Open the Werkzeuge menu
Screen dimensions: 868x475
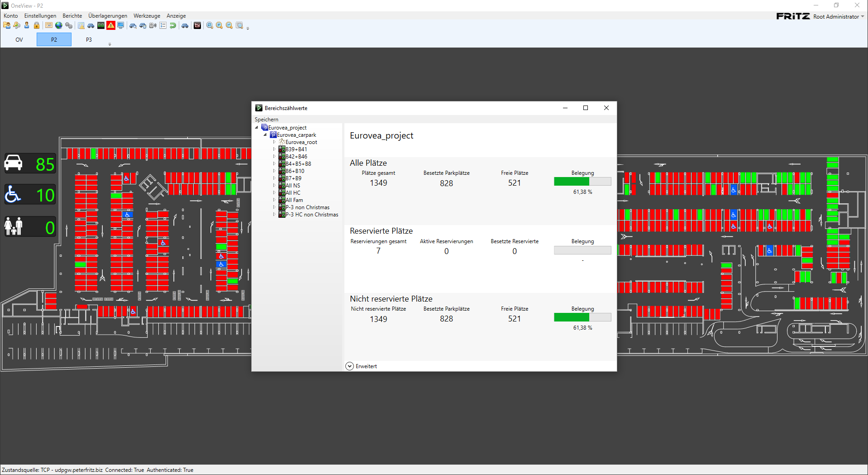[x=147, y=16]
